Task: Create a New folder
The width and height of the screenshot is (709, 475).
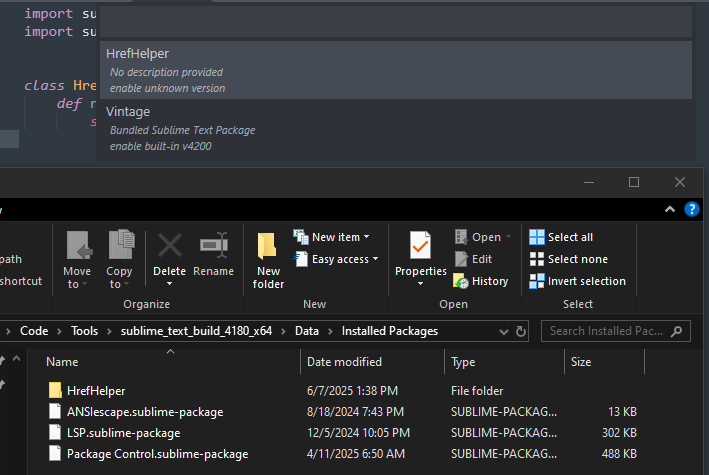Action: pyautogui.click(x=268, y=260)
